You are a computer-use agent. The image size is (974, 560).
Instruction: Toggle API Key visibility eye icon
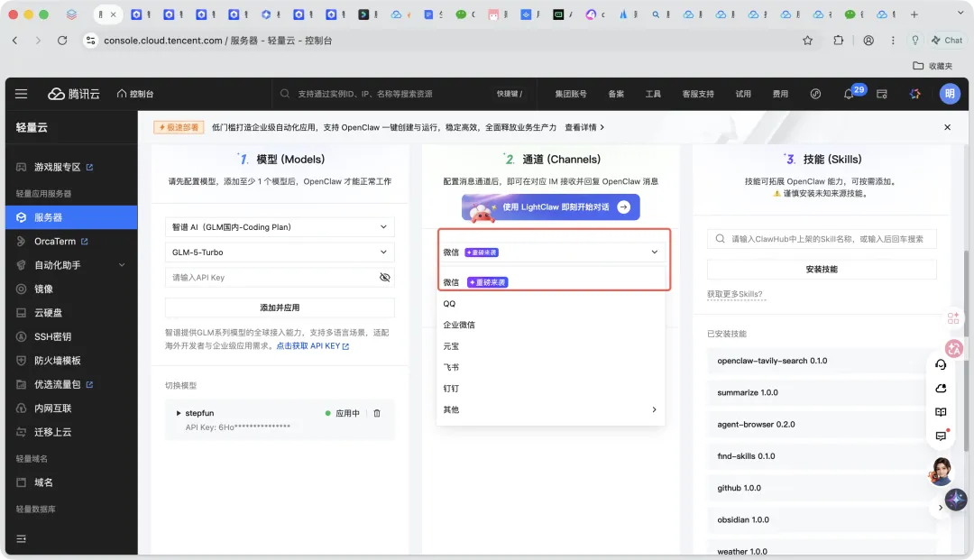(x=384, y=277)
